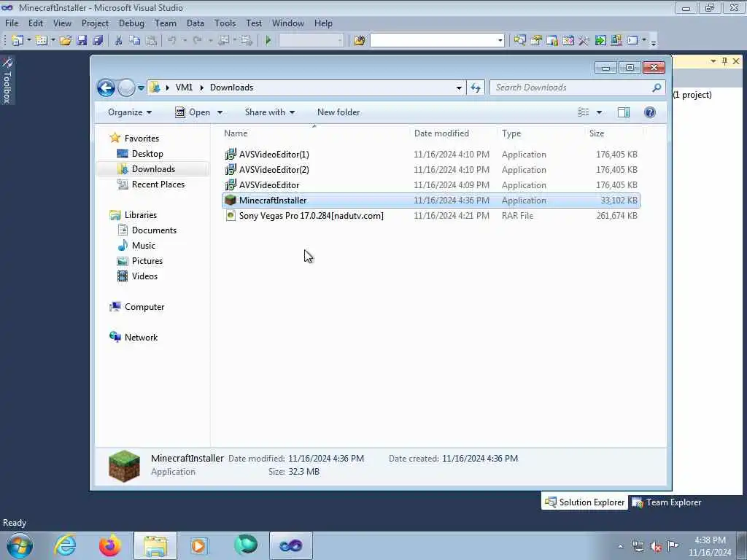Click Windows Start button

[20, 545]
